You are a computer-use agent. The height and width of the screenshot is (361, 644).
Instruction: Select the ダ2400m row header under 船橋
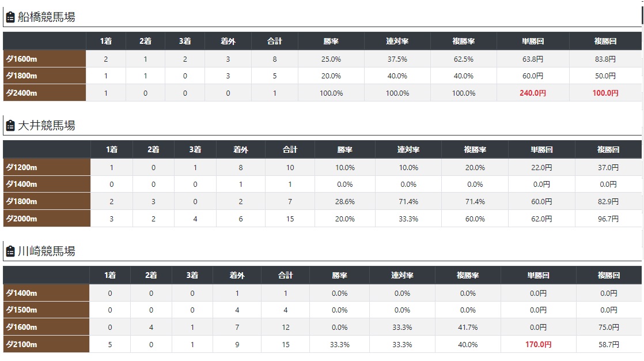[44, 93]
